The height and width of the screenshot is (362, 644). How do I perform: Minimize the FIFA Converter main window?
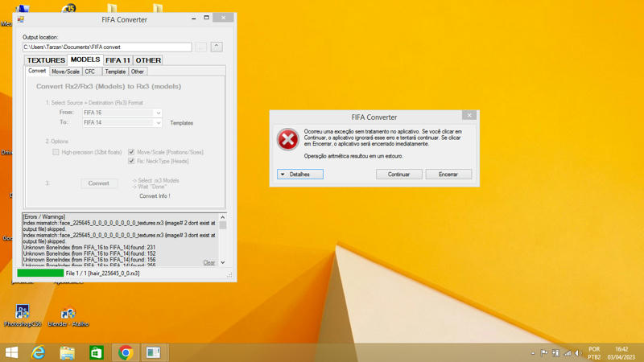pyautogui.click(x=194, y=18)
